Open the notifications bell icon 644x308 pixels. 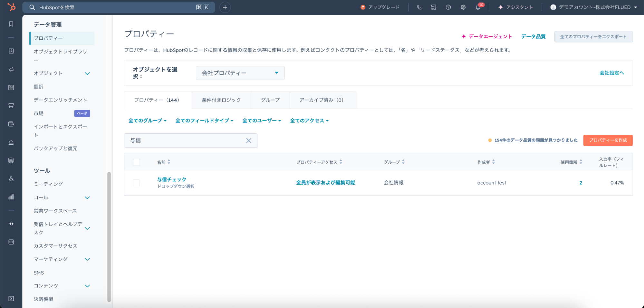click(478, 7)
